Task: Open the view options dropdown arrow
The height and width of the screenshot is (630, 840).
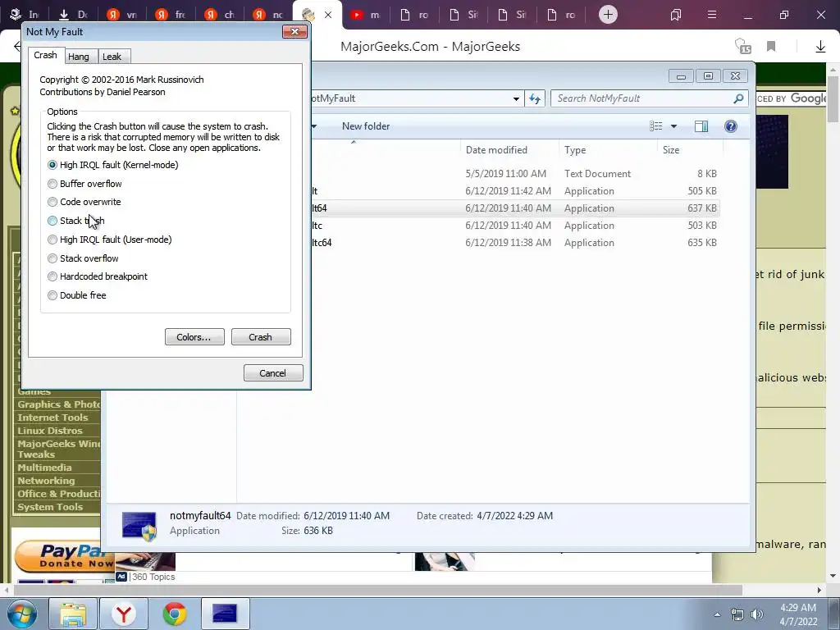Action: (x=674, y=126)
